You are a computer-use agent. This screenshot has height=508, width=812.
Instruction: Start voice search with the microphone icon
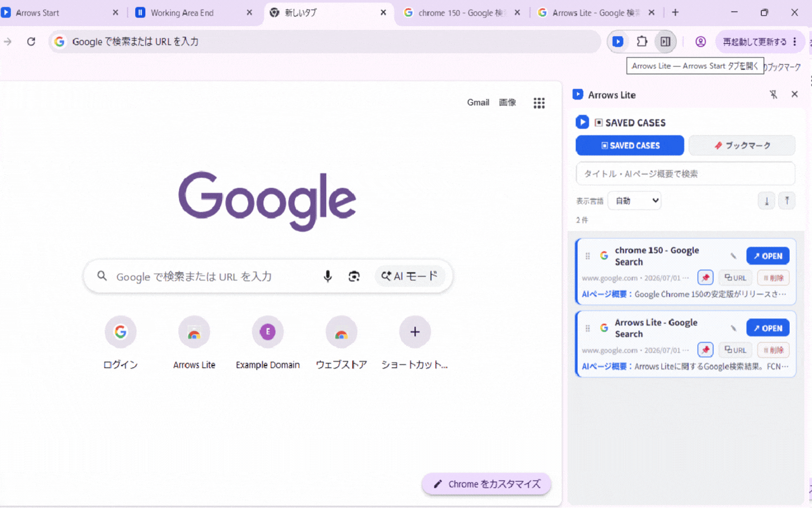click(327, 276)
